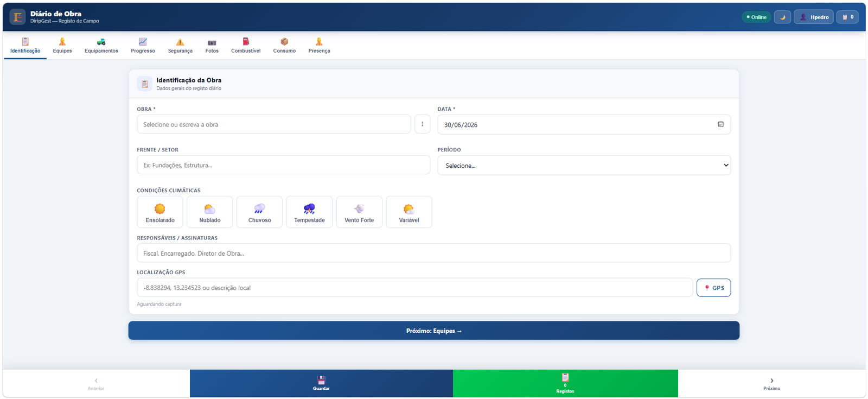Switch to the Progresso tab
The image size is (868, 399).
point(143,46)
